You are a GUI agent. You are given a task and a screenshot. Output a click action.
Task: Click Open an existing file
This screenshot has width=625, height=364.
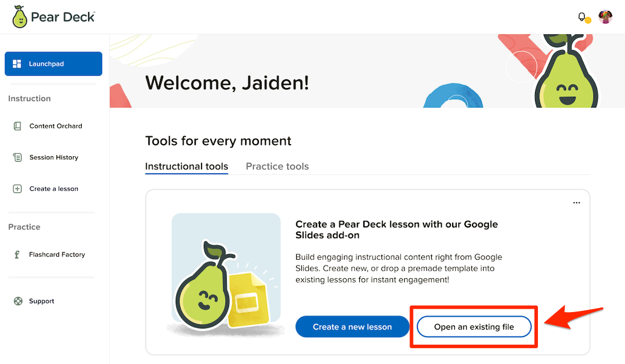pos(474,327)
